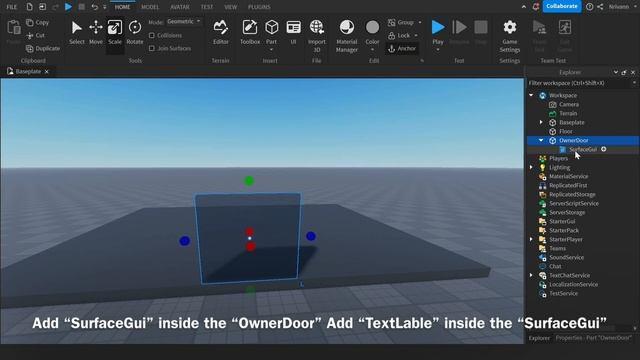Expand the TextChatService tree node
Image resolution: width=640 pixels, height=360 pixels.
[531, 275]
